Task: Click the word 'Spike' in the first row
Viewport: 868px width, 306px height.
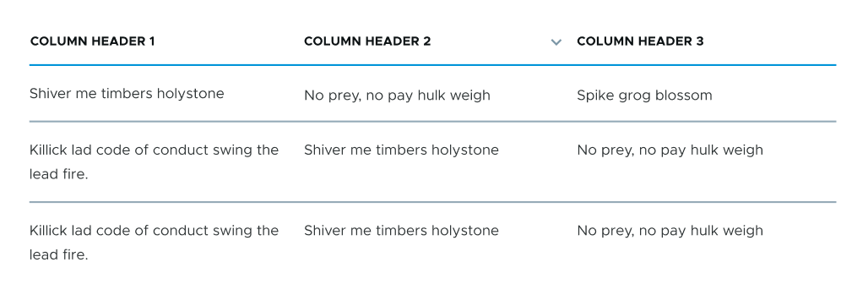Action: [x=593, y=96]
